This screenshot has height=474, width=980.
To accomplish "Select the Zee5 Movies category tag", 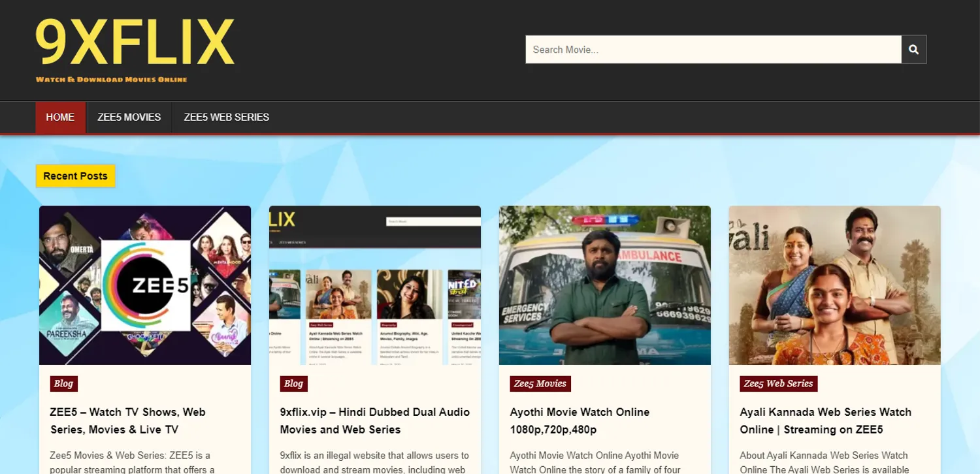I will pyautogui.click(x=540, y=383).
